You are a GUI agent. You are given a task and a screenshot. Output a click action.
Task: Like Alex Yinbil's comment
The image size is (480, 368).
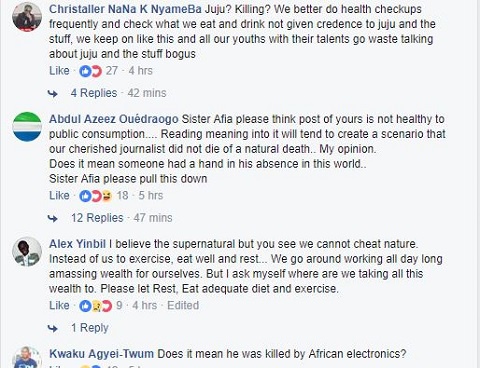[59, 306]
